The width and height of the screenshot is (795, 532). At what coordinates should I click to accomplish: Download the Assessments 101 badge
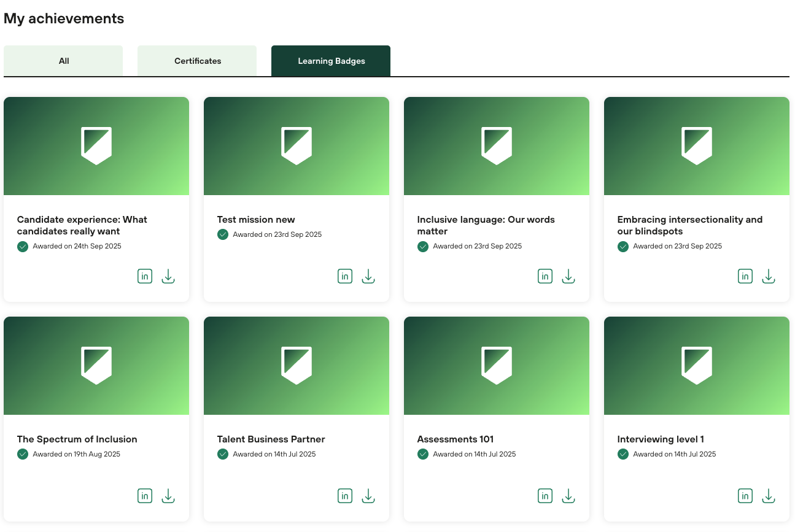click(568, 496)
